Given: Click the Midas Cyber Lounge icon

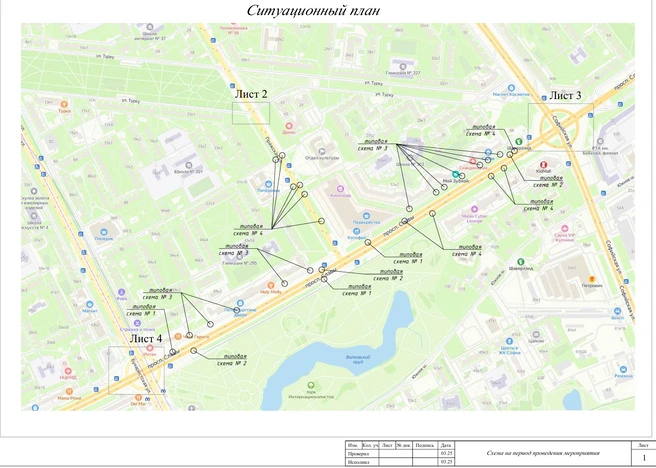Looking at the screenshot, I should [x=474, y=209].
